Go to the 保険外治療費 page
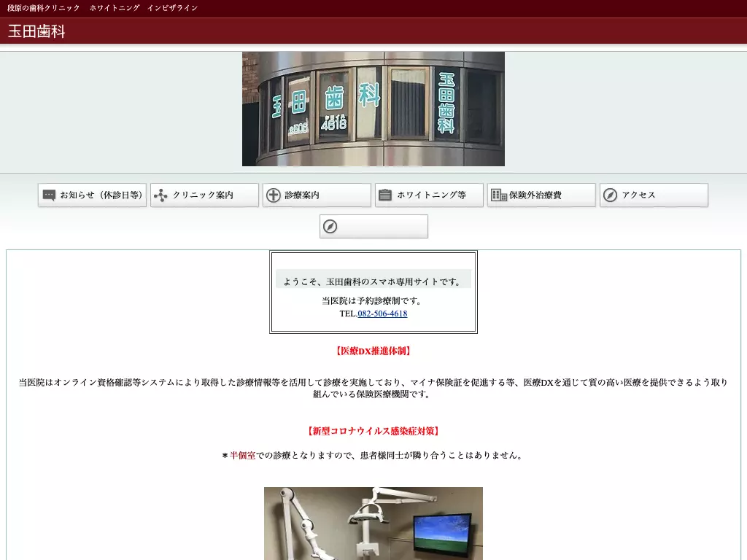 click(542, 195)
